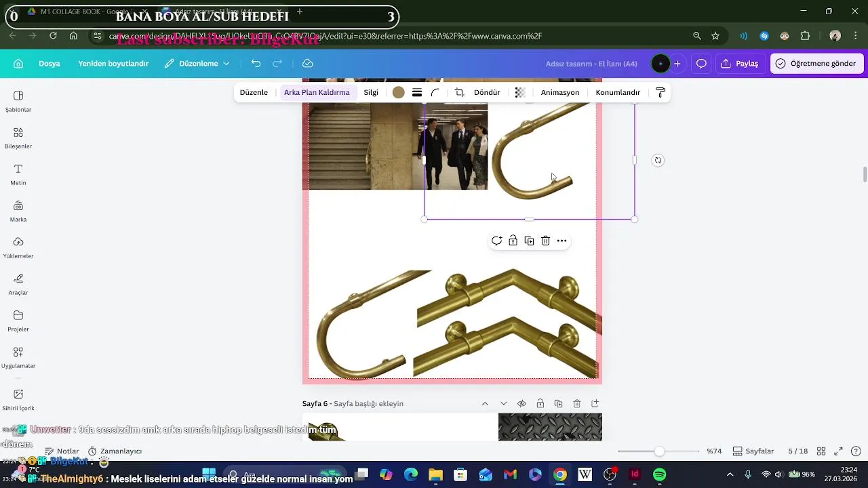Delete page 6

(x=576, y=403)
